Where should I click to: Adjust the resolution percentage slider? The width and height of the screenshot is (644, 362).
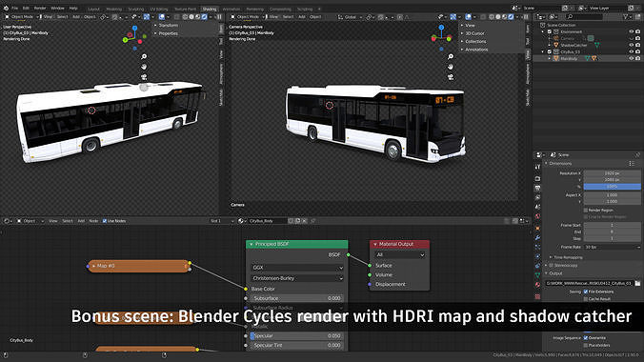[612, 187]
